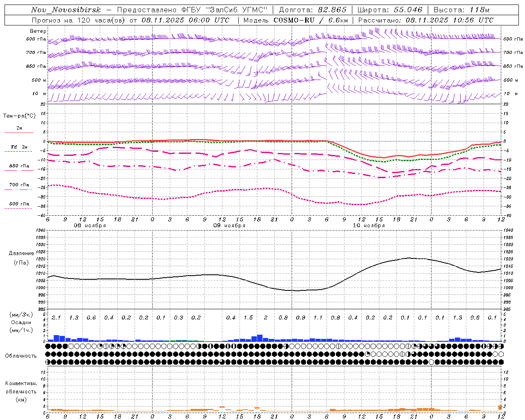Click the lone empty circle in the bottom cloudiness row

431,362
